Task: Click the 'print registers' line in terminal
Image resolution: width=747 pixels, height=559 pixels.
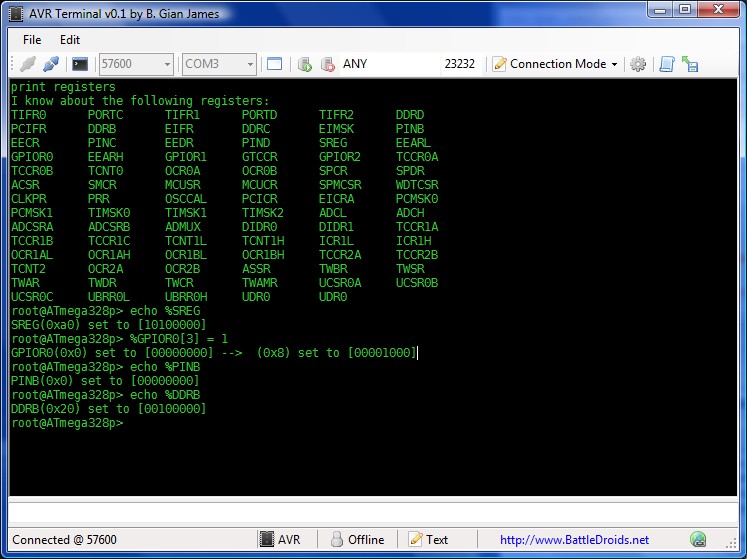Action: pyautogui.click(x=63, y=87)
